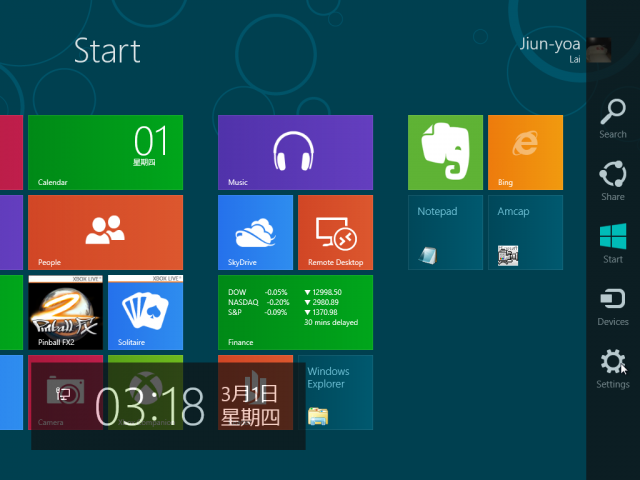
Task: Open the Devices charm
Action: pos(613,306)
